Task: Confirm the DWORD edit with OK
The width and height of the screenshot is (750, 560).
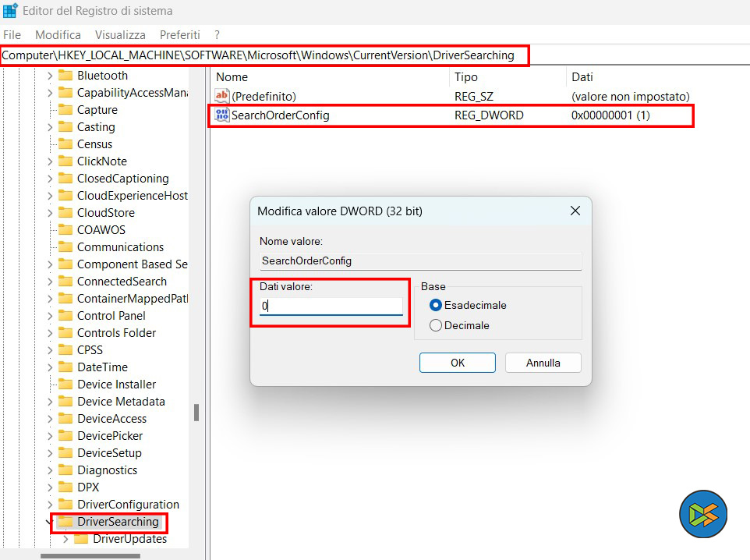Action: point(458,363)
